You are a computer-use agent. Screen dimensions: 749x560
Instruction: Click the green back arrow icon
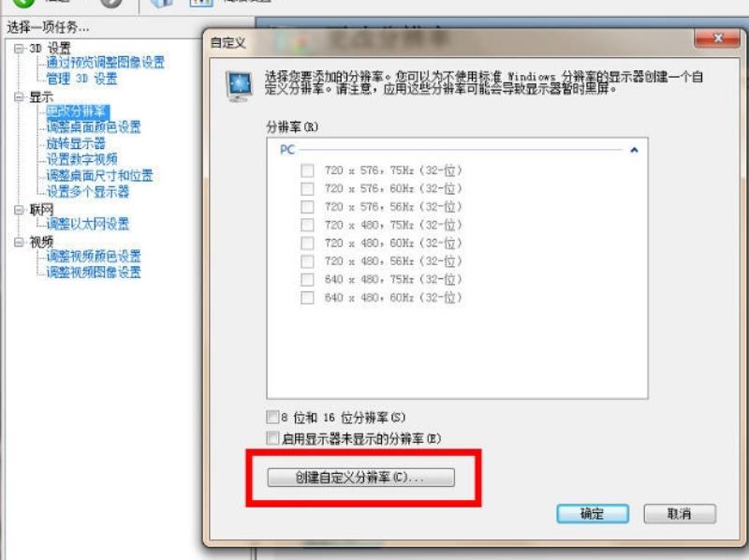tap(23, 4)
